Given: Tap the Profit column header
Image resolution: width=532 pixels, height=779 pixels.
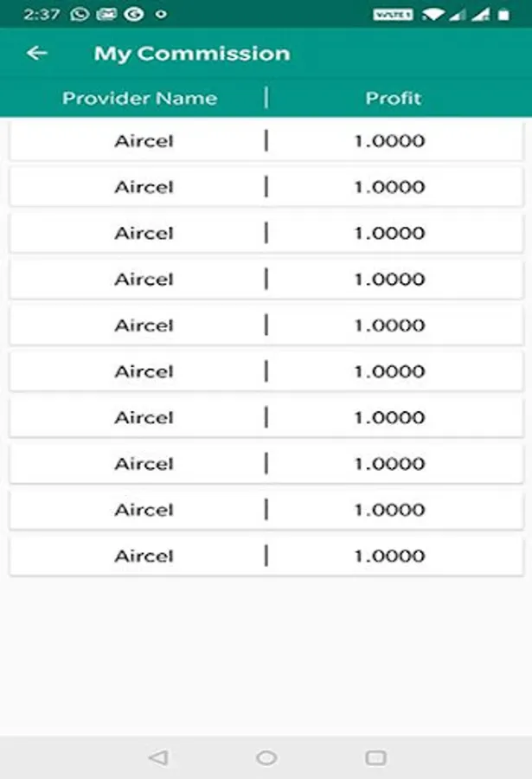Looking at the screenshot, I should click(x=393, y=98).
